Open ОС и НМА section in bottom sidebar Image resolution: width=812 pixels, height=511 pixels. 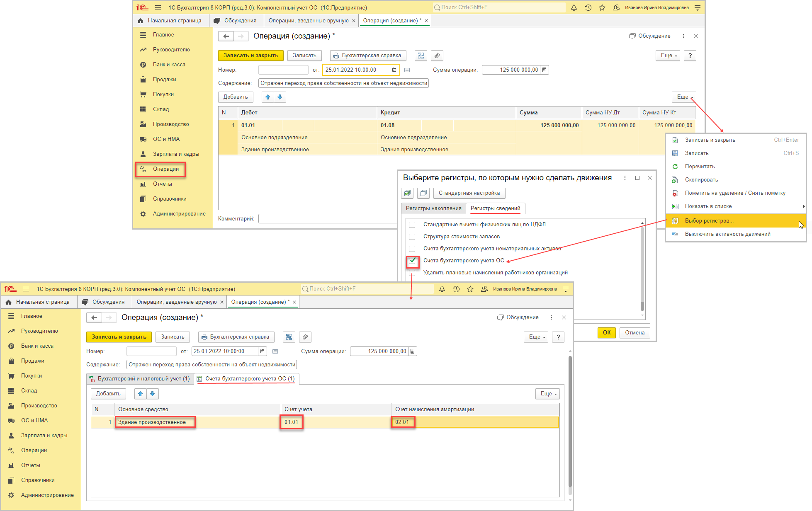[34, 420]
